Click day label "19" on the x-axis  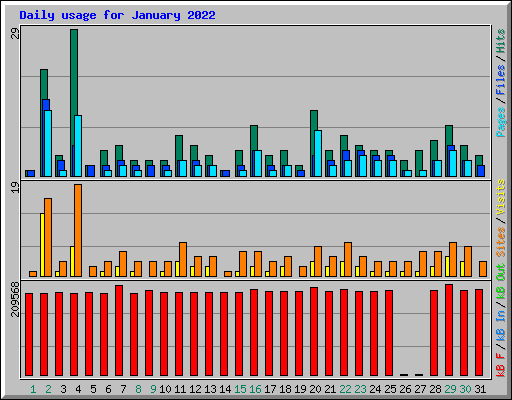(x=300, y=389)
